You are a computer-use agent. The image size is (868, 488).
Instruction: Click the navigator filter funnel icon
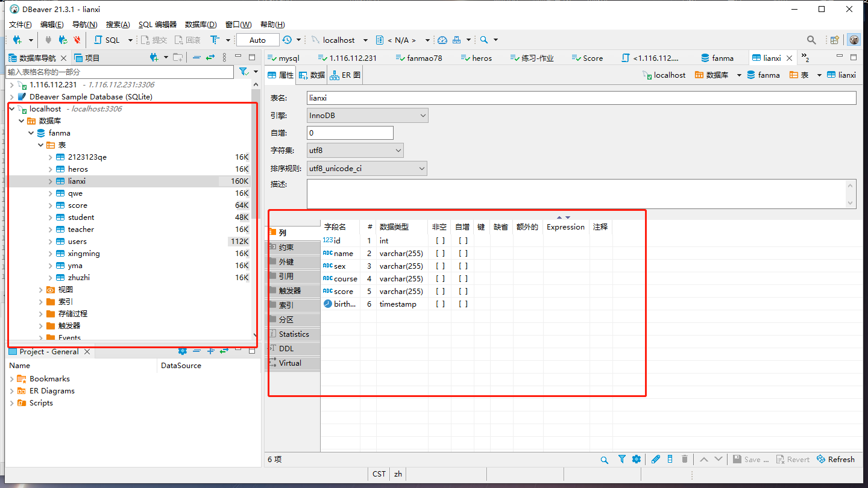coord(243,72)
